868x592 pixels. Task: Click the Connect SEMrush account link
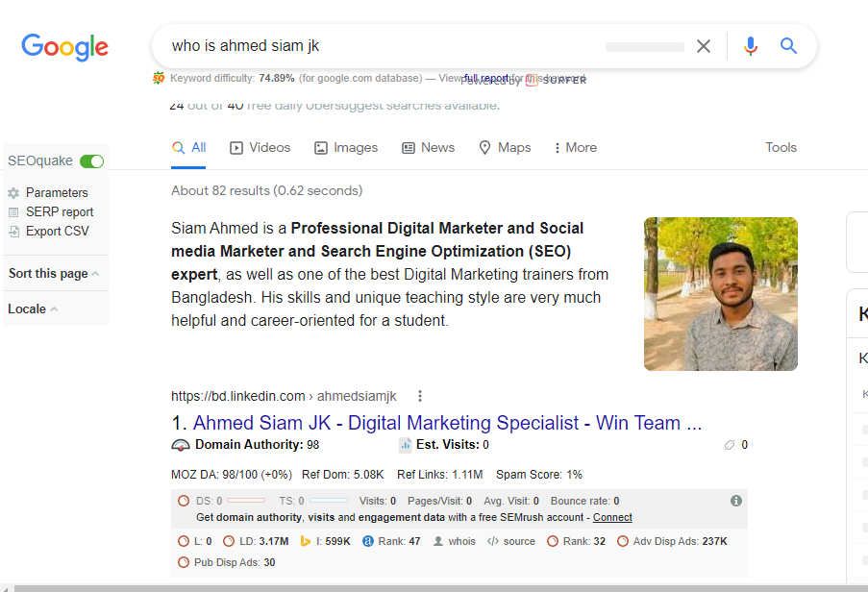pyautogui.click(x=612, y=517)
